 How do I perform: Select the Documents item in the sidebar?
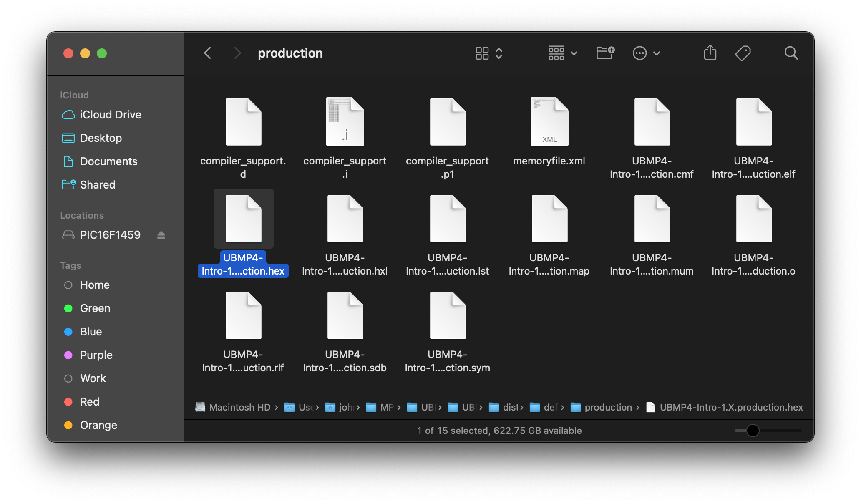pos(108,161)
